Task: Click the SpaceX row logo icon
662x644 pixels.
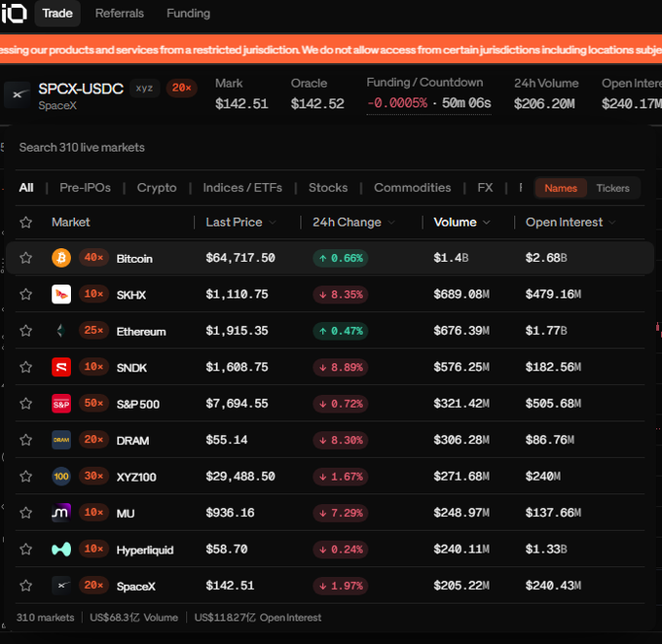Action: (x=61, y=586)
